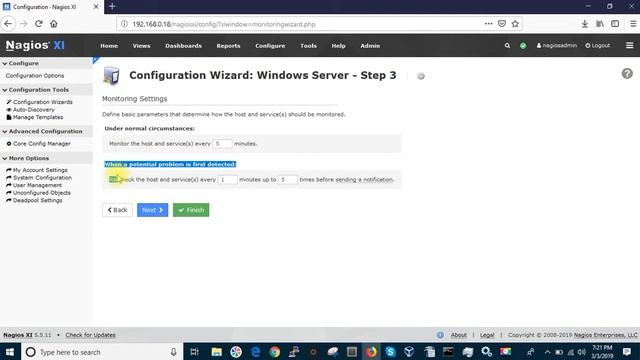Open Firefox library icon
Image resolution: width=640 pixels, height=360 pixels.
[x=600, y=24]
